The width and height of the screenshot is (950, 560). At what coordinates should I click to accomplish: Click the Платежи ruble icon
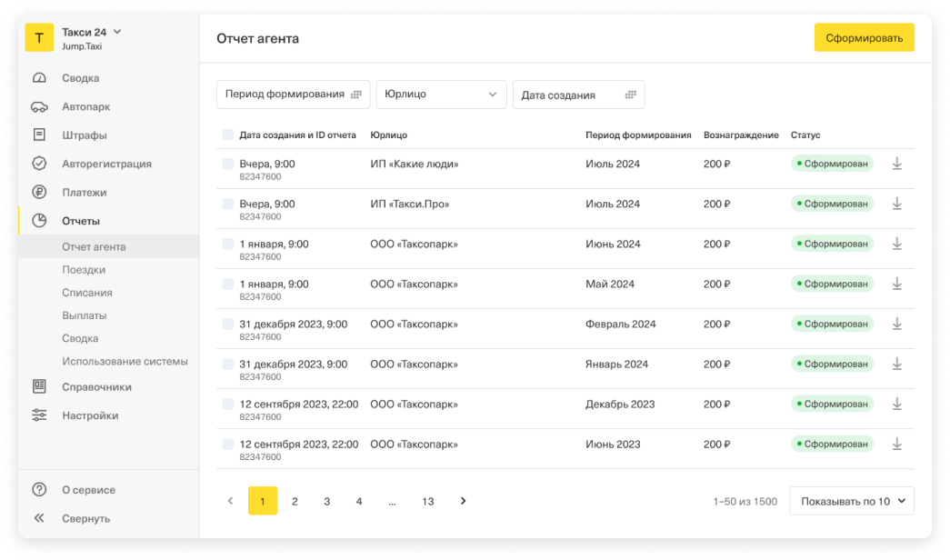click(x=39, y=192)
